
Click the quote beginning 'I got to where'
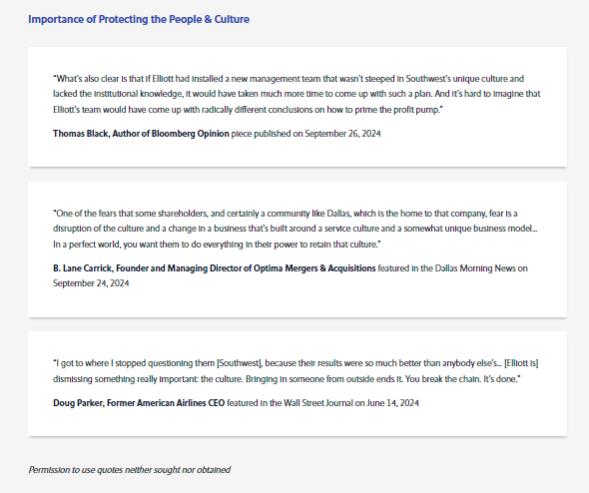296,371
